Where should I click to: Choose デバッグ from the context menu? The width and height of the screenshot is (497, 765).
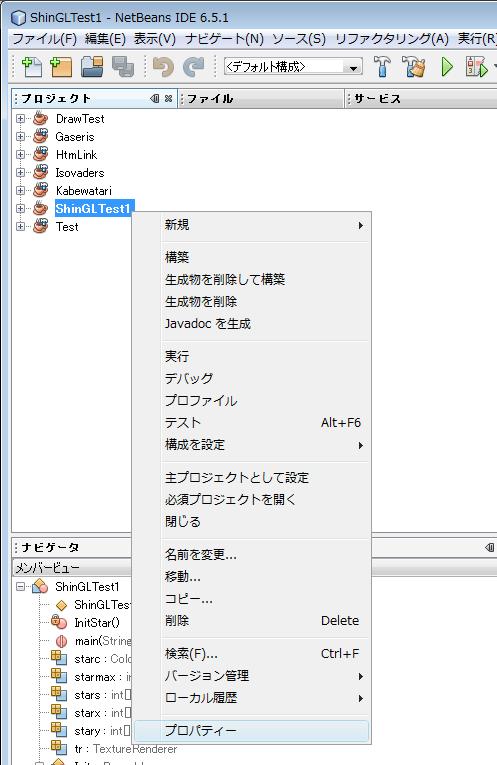click(x=252, y=378)
